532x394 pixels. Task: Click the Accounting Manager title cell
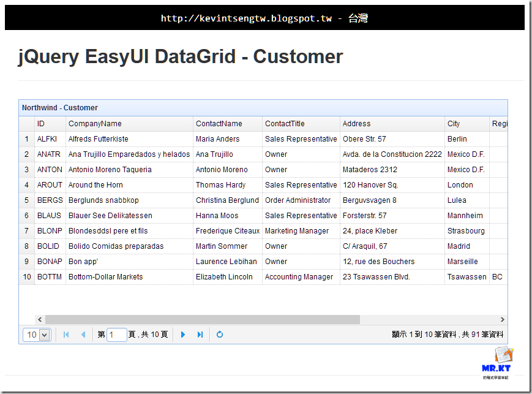point(301,276)
